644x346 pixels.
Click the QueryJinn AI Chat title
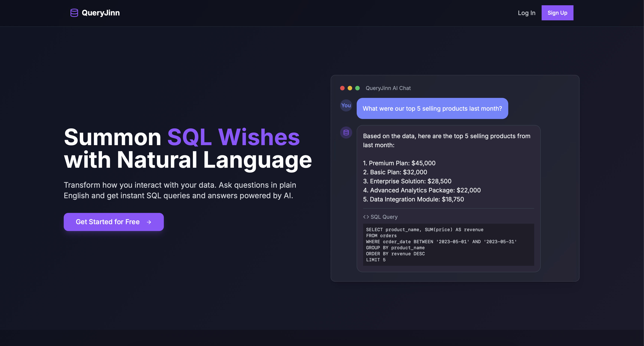[x=388, y=88]
